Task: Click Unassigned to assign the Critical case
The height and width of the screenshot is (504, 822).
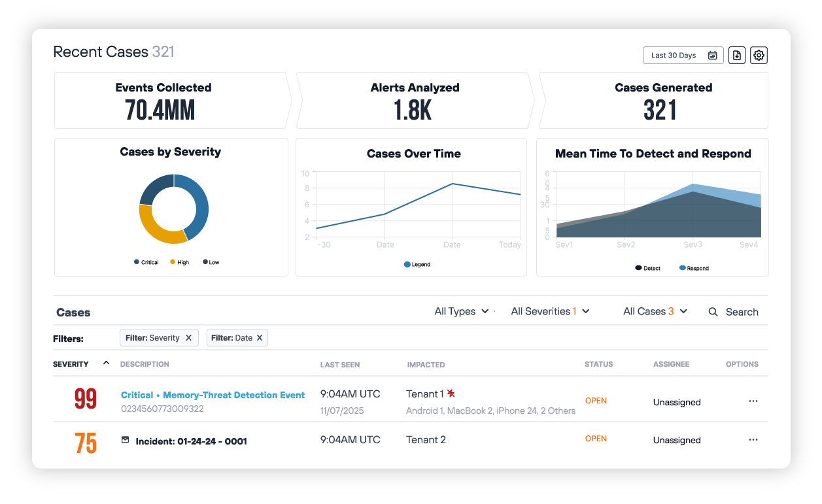Action: (677, 402)
